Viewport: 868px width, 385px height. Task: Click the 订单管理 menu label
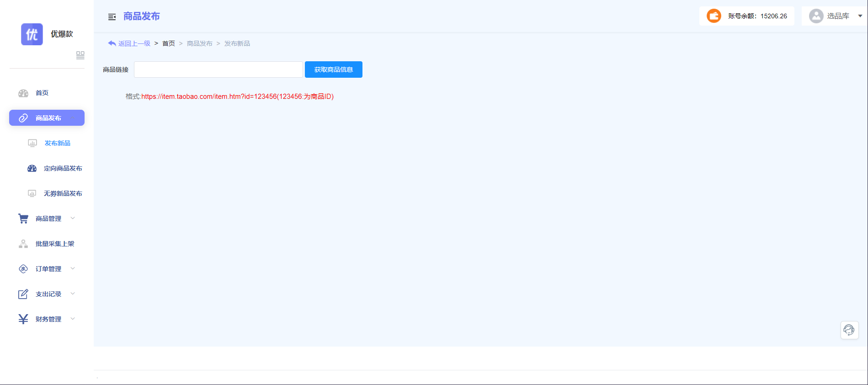coord(48,269)
